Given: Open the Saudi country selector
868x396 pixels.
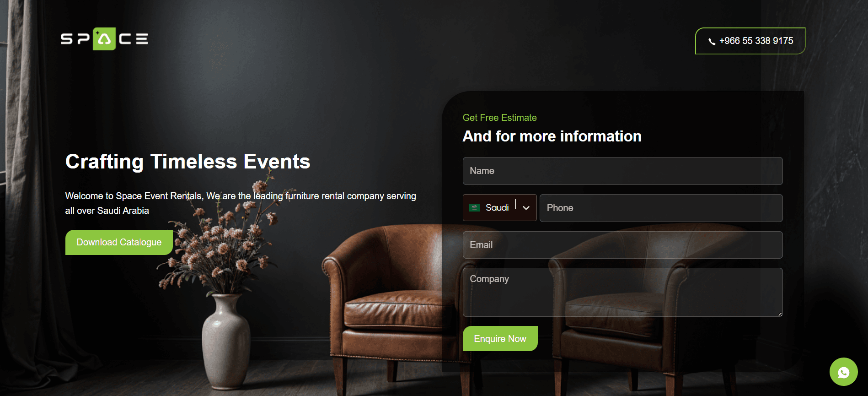Looking at the screenshot, I should [499, 208].
